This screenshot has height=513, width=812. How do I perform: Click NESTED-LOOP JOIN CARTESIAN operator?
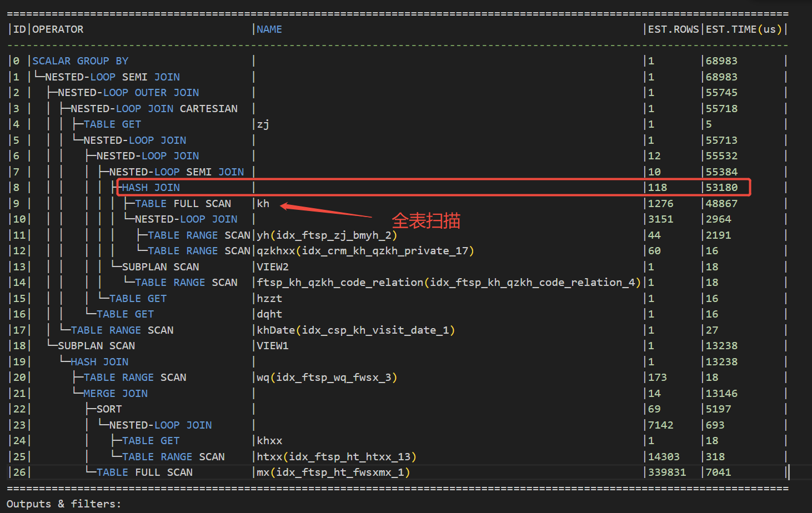click(x=154, y=109)
